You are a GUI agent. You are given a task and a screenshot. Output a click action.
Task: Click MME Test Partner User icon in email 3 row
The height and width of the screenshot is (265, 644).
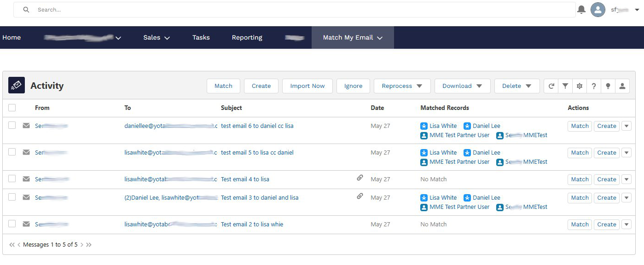(x=424, y=207)
